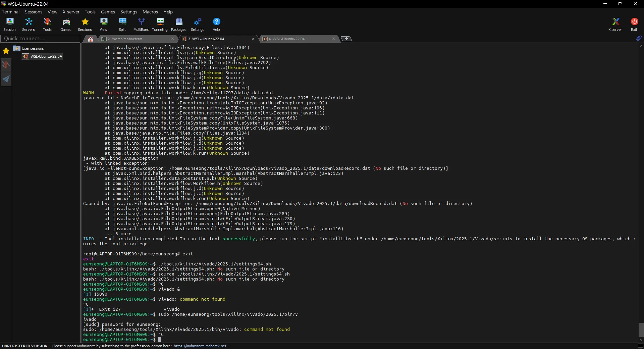This screenshot has height=349, width=644.
Task: Click the terminal vertical scrollbar thumb
Action: pyautogui.click(x=641, y=330)
